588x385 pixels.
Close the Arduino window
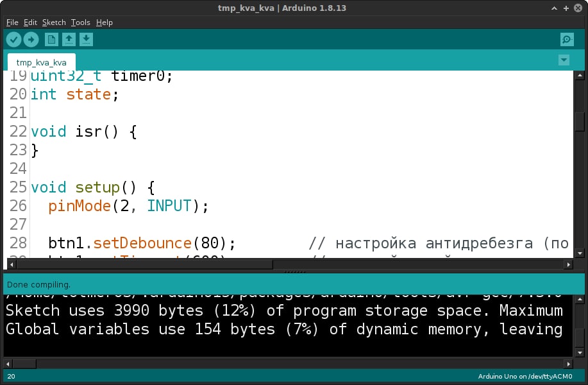point(578,8)
